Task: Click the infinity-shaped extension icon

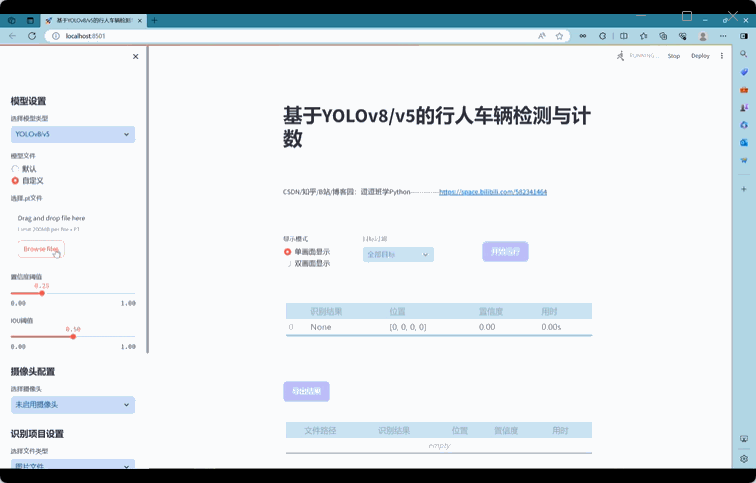Action: tap(583, 36)
